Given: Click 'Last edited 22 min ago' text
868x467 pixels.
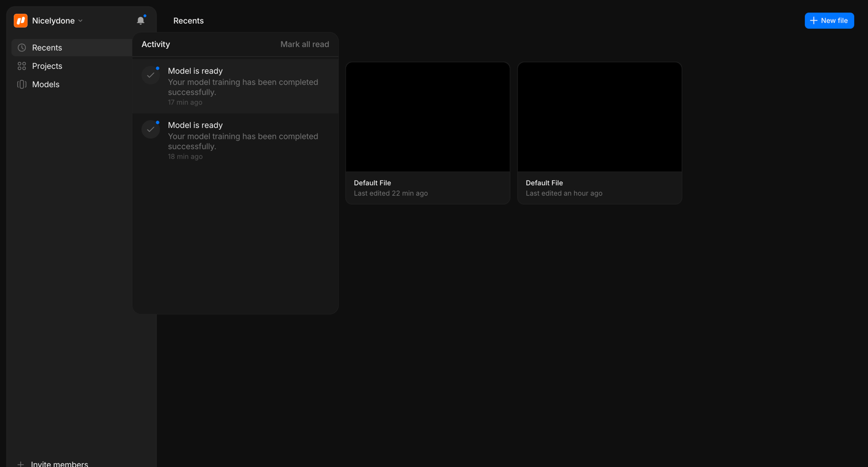Looking at the screenshot, I should click(x=391, y=193).
